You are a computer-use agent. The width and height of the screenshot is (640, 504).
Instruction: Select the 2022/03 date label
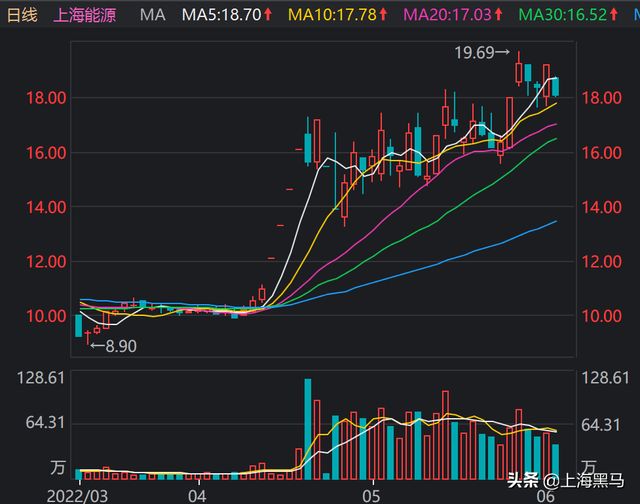coord(75,494)
